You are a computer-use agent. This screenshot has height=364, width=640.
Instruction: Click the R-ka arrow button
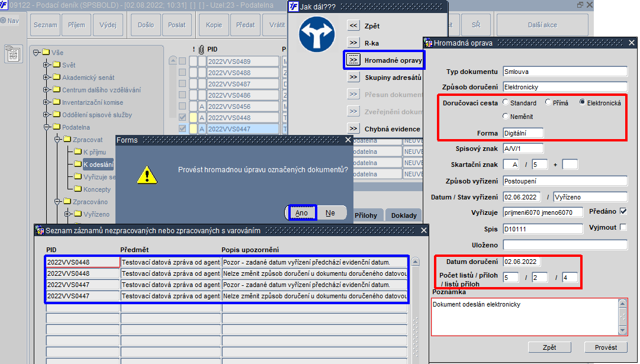pos(353,43)
